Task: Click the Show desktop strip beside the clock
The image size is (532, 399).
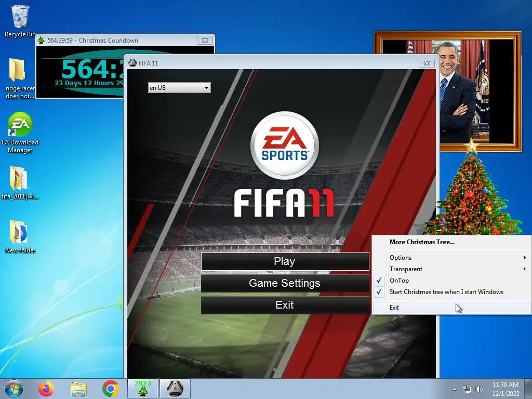Action: pyautogui.click(x=528, y=389)
